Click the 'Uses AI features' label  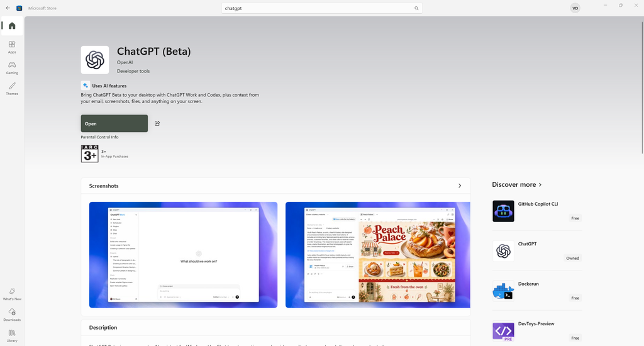[109, 86]
